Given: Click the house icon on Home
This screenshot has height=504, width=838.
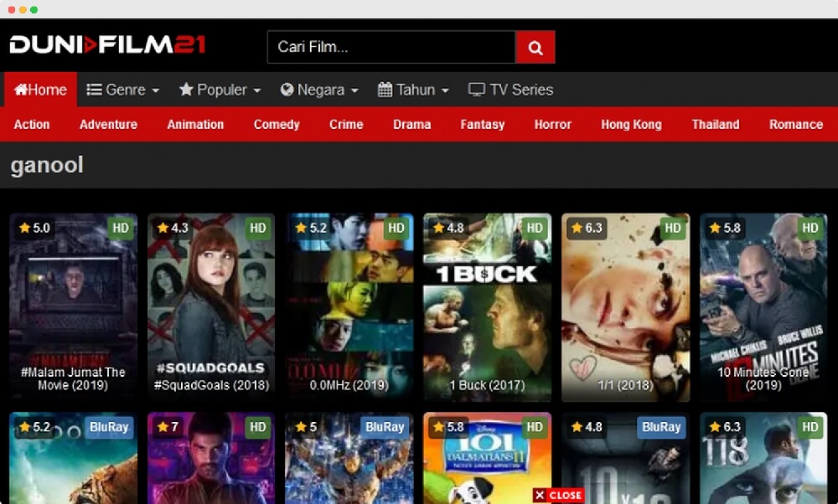Looking at the screenshot, I should (21, 90).
